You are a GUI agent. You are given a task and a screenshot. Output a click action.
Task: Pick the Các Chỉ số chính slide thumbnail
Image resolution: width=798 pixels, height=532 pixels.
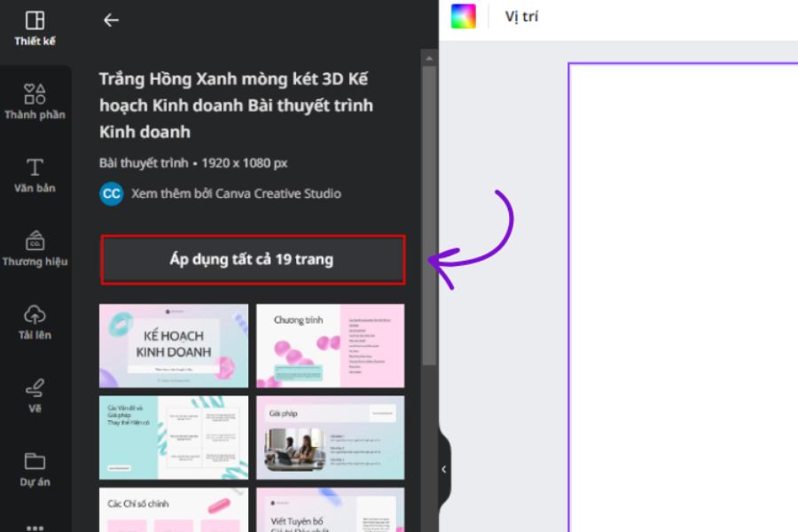tap(174, 510)
